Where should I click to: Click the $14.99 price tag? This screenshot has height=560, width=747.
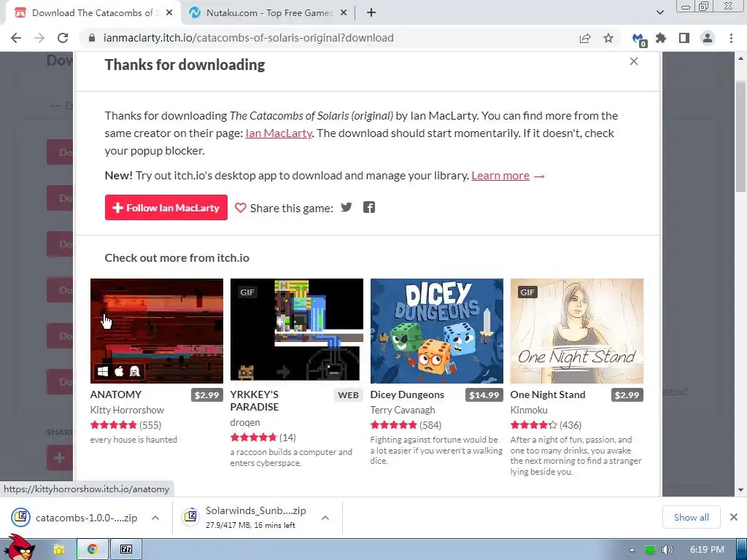point(484,394)
